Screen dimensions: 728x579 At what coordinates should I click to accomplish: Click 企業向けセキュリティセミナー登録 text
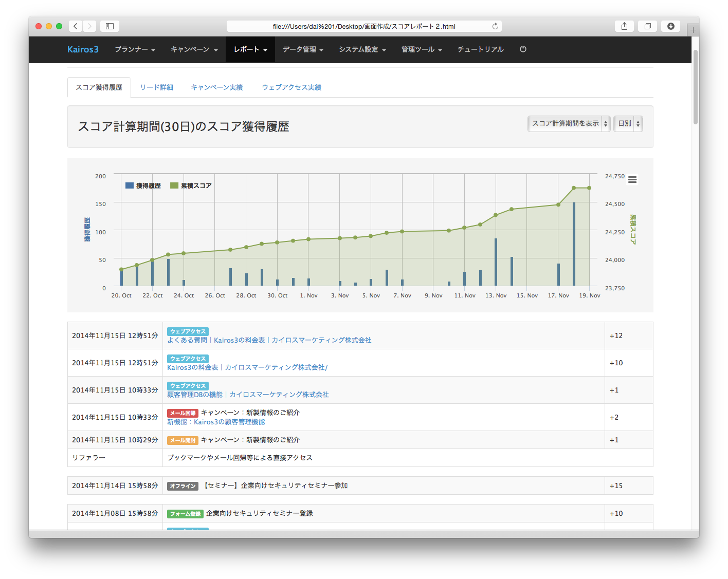pyautogui.click(x=259, y=513)
